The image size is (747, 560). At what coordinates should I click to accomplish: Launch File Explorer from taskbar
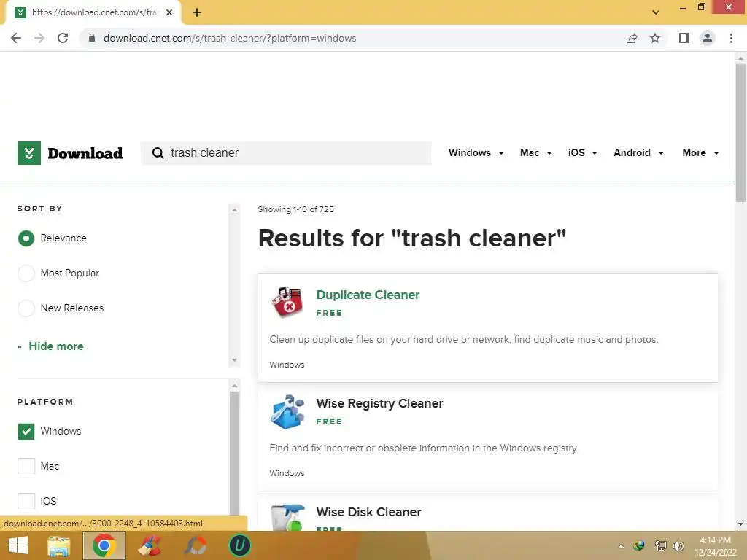point(59,545)
